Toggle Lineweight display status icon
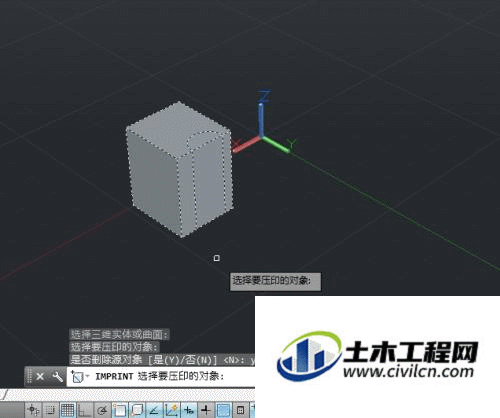Image resolution: width=500 pixels, height=418 pixels. [206, 410]
